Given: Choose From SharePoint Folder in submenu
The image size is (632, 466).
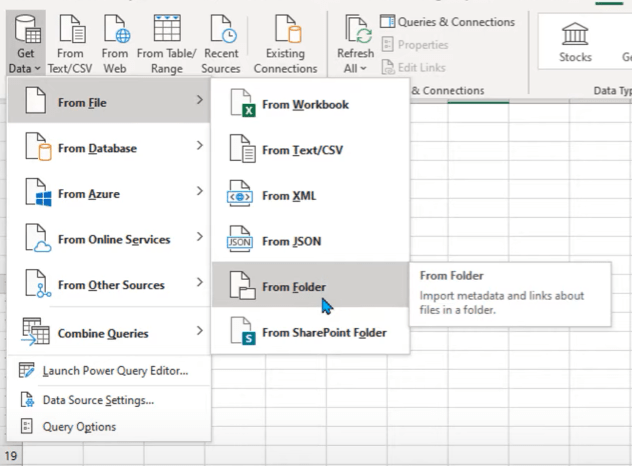Looking at the screenshot, I should [310, 332].
